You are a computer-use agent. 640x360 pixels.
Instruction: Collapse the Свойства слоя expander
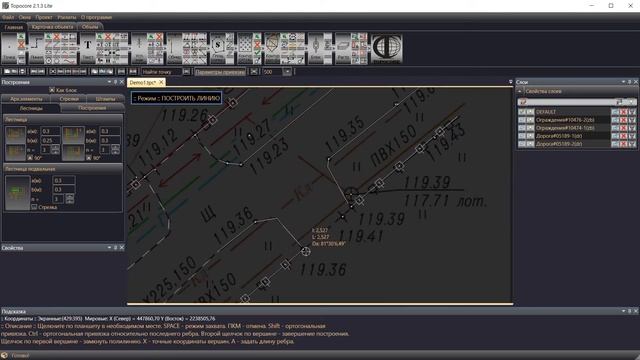[520, 91]
